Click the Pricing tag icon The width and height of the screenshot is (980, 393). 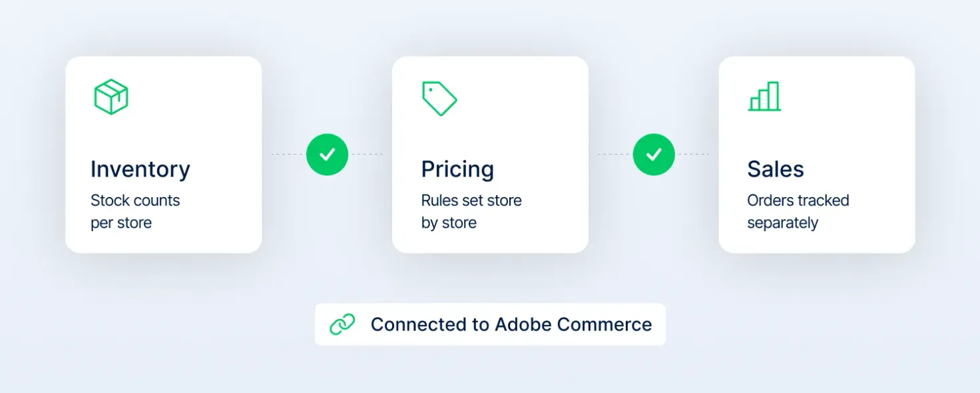pos(439,99)
